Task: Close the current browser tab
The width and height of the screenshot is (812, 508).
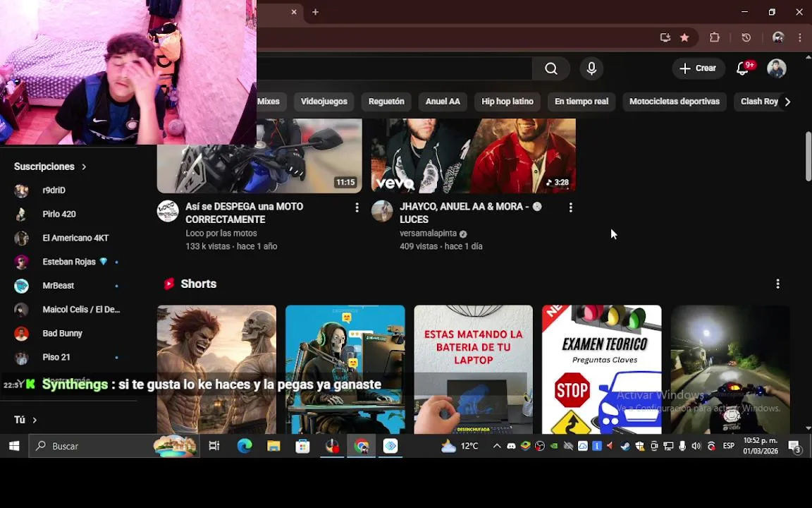Action: (294, 12)
